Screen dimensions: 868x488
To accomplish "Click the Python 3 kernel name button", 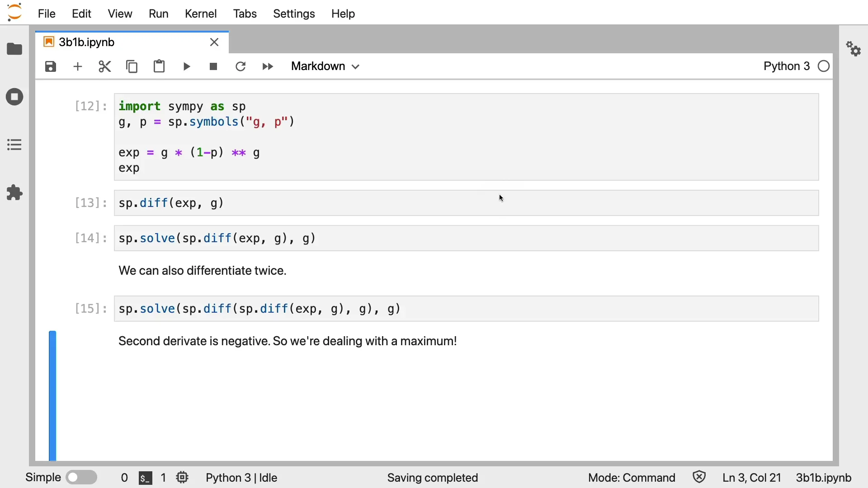I will point(787,66).
